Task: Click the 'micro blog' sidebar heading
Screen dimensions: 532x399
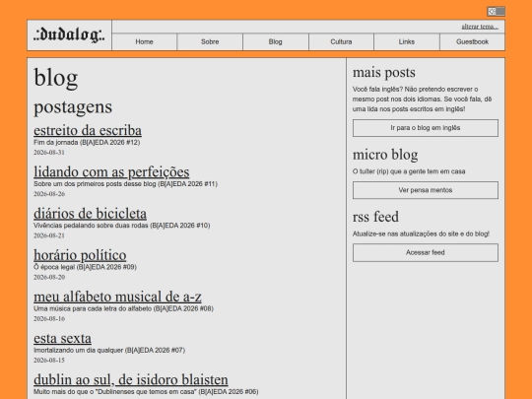Action: tap(385, 155)
